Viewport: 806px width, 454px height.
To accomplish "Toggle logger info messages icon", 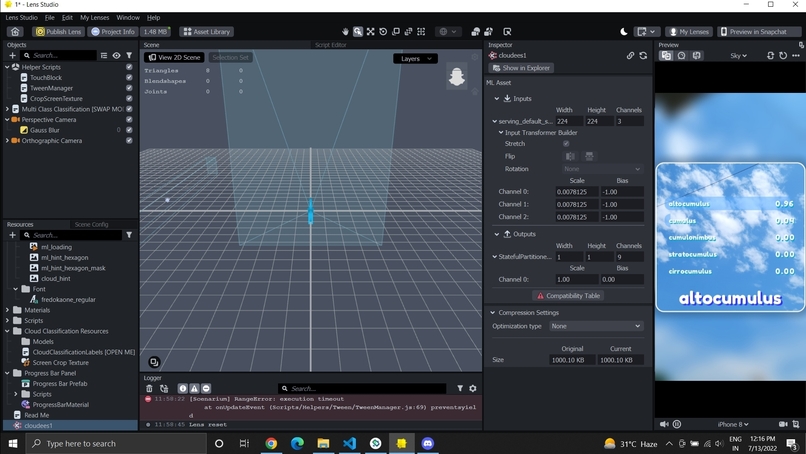I will click(x=182, y=388).
